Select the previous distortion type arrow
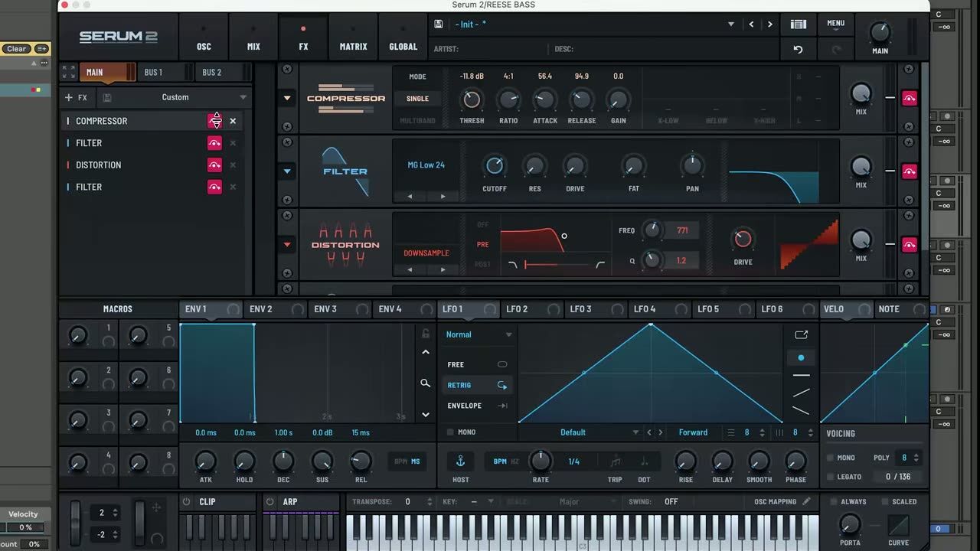 (410, 269)
